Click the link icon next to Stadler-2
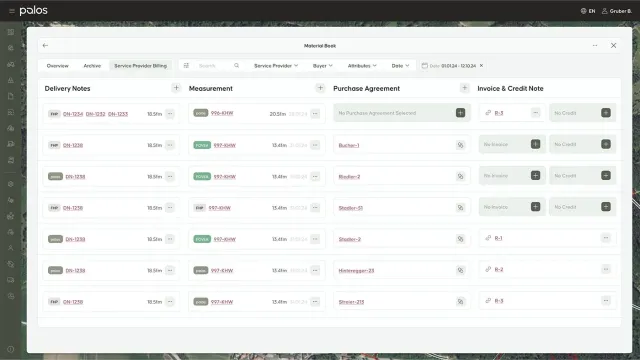Viewport: 640px width, 360px height. (460, 239)
